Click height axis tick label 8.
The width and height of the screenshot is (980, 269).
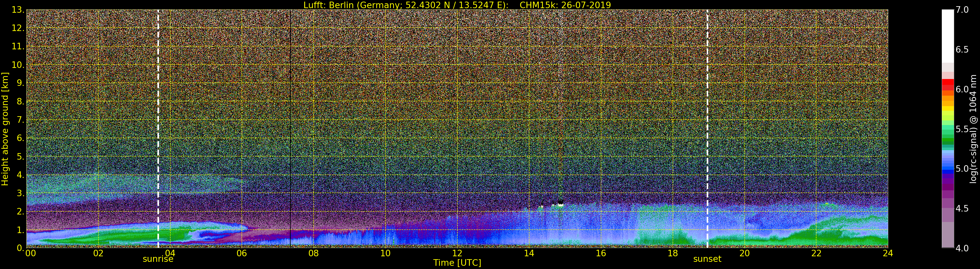click(x=21, y=102)
